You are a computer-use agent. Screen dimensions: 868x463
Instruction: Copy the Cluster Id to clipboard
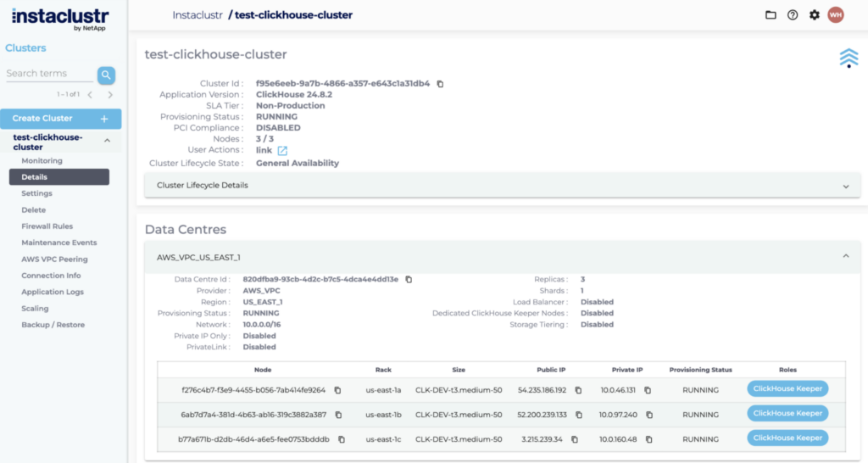point(440,84)
